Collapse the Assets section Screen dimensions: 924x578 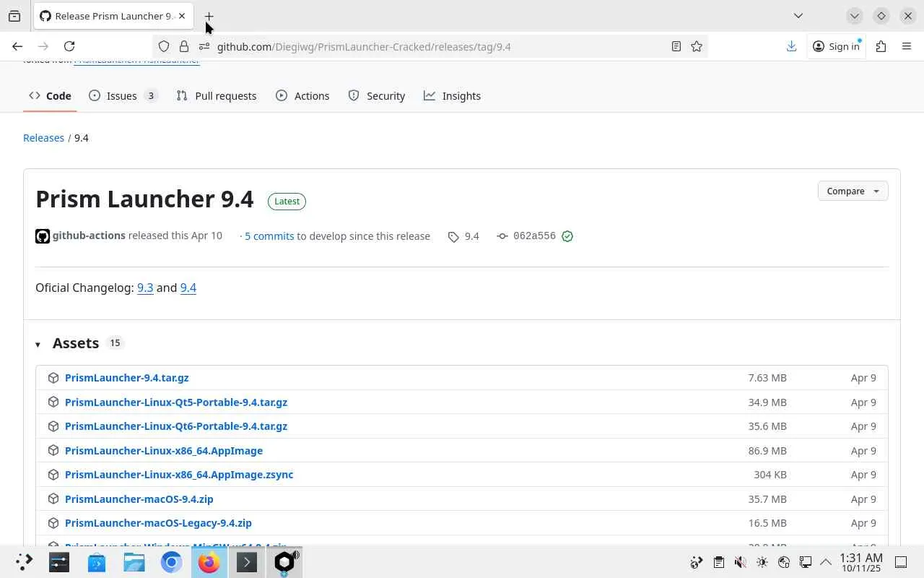click(x=38, y=344)
